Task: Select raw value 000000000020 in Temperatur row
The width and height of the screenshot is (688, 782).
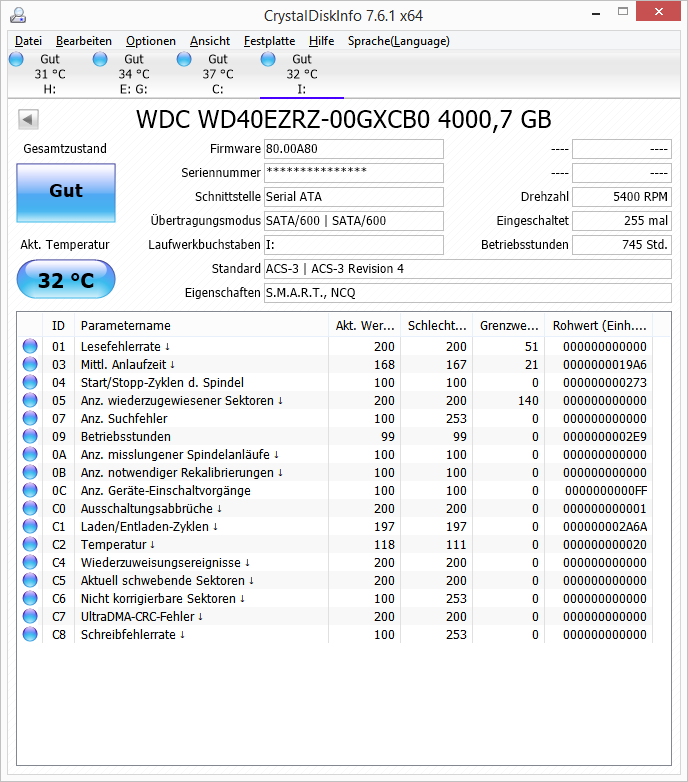Action: click(x=605, y=545)
